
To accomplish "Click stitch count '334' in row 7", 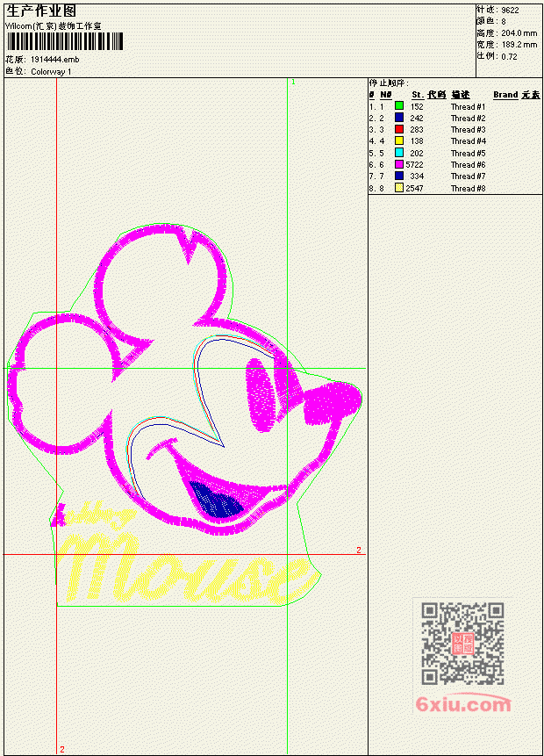I will [x=417, y=176].
